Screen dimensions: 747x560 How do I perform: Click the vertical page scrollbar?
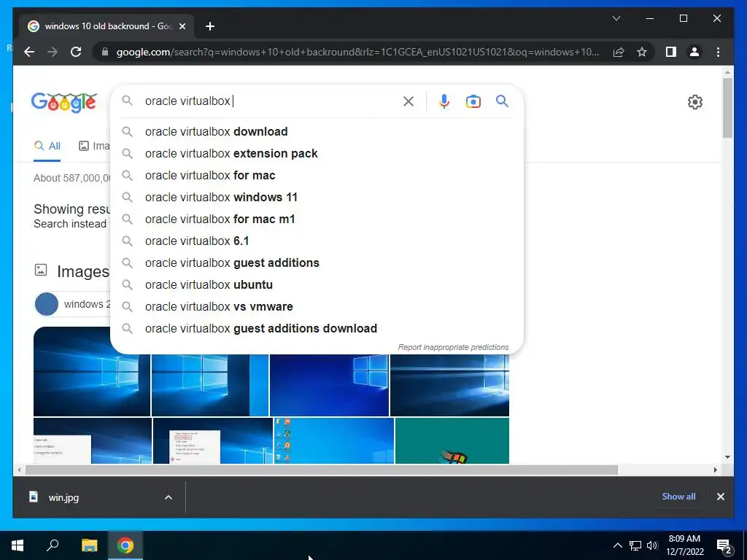point(727,108)
